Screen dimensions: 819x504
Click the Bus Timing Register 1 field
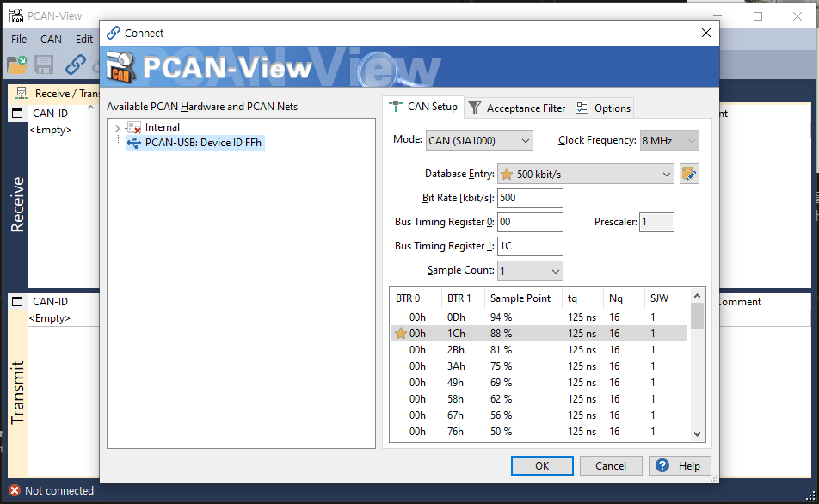(530, 246)
